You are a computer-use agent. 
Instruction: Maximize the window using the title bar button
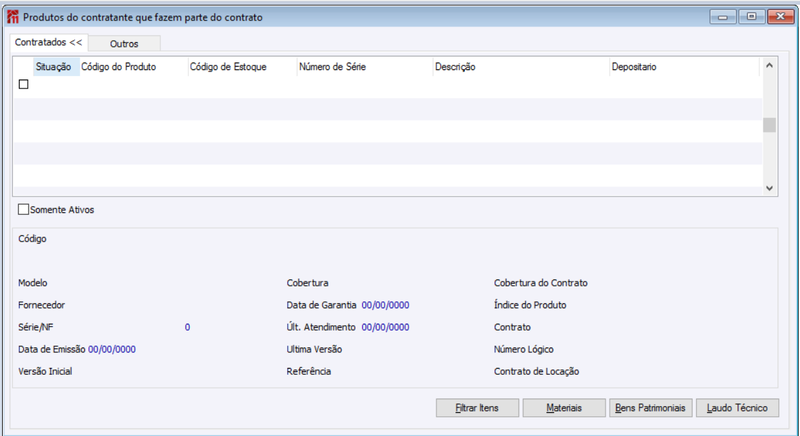(752, 17)
